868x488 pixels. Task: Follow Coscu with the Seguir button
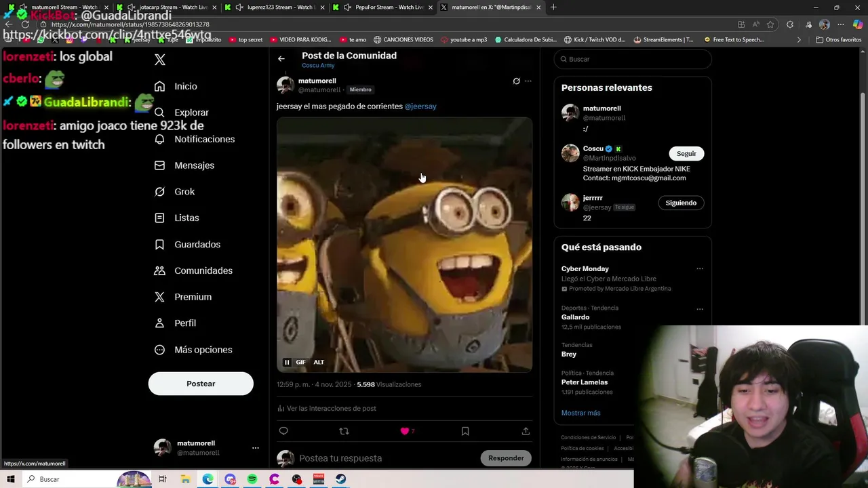(686, 154)
